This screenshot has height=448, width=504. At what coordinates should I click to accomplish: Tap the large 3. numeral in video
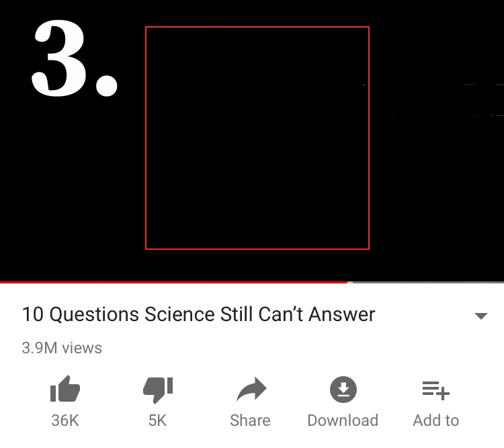tap(75, 58)
